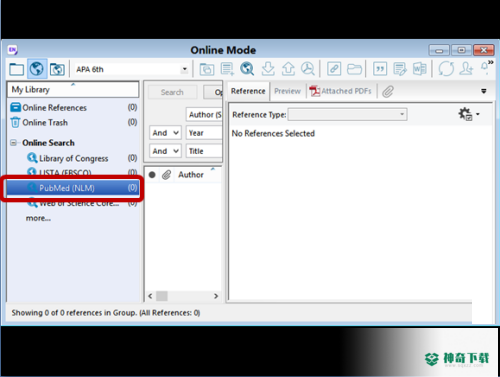Maximize the Online Mode window
The height and width of the screenshot is (377, 500).
[x=461, y=50]
